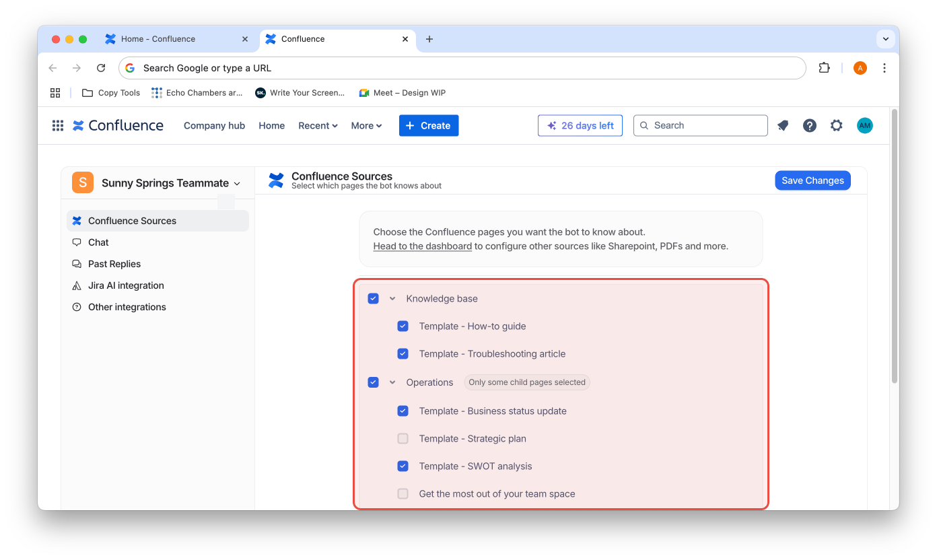Image resolution: width=937 pixels, height=560 pixels.
Task: Open Sunny Springs Teammate space dropdown
Action: tap(171, 183)
